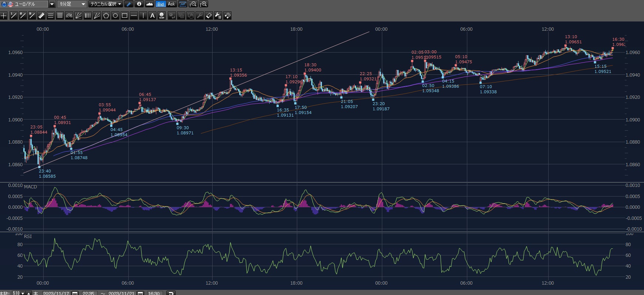Click the info button in the toolbar
Viewport: 644px width, 295px height.
tap(139, 4)
